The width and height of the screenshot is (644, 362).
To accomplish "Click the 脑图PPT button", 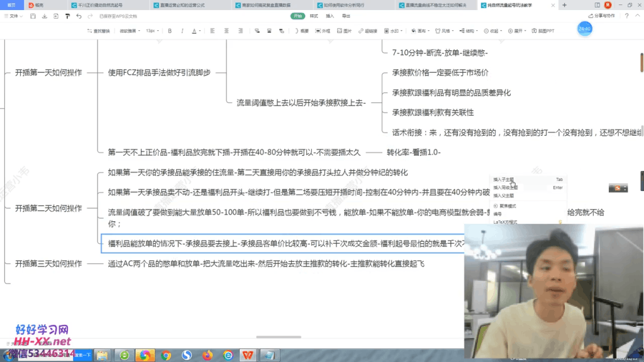I will pos(543,31).
